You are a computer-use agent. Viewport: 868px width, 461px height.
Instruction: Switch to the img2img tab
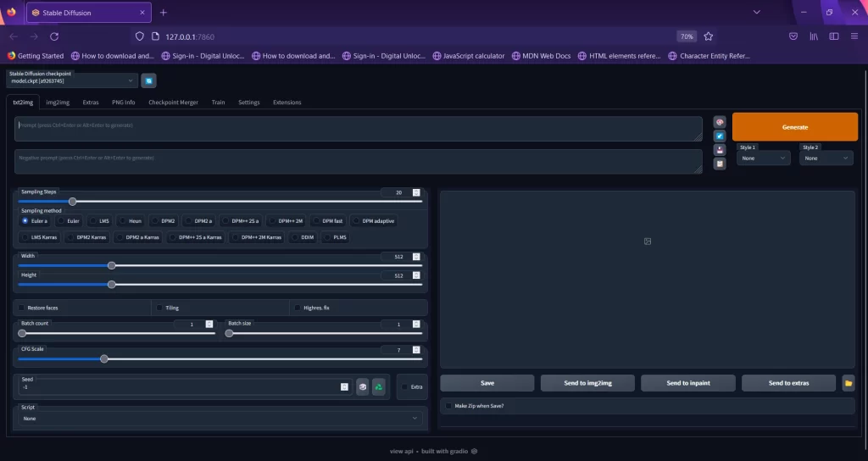click(x=58, y=103)
